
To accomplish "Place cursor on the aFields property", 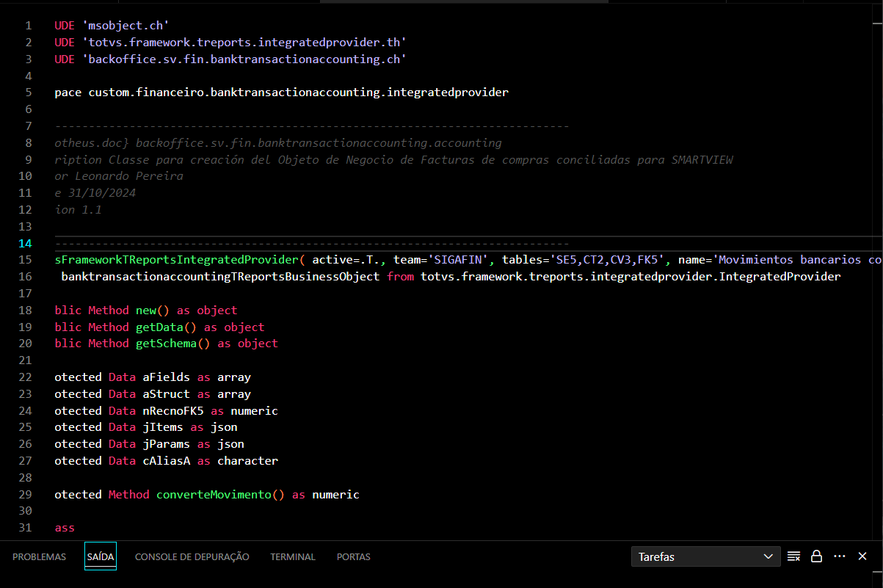I will coord(166,377).
